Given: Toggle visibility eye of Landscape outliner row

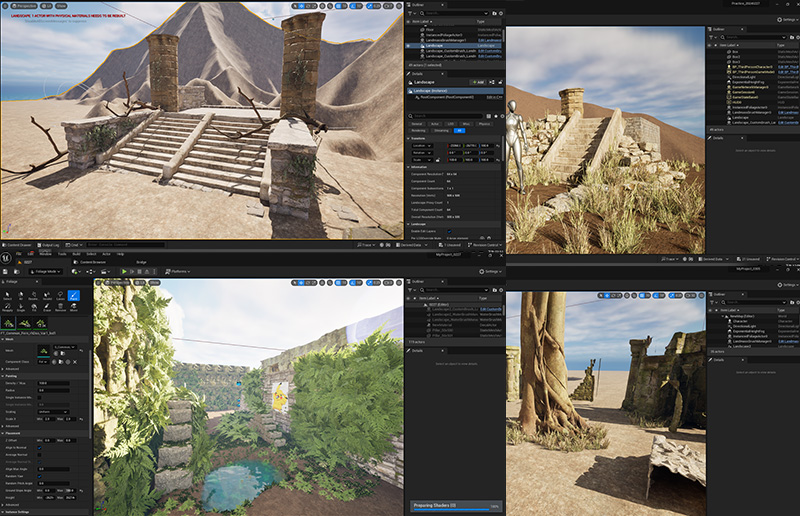Looking at the screenshot, I should tap(408, 45).
